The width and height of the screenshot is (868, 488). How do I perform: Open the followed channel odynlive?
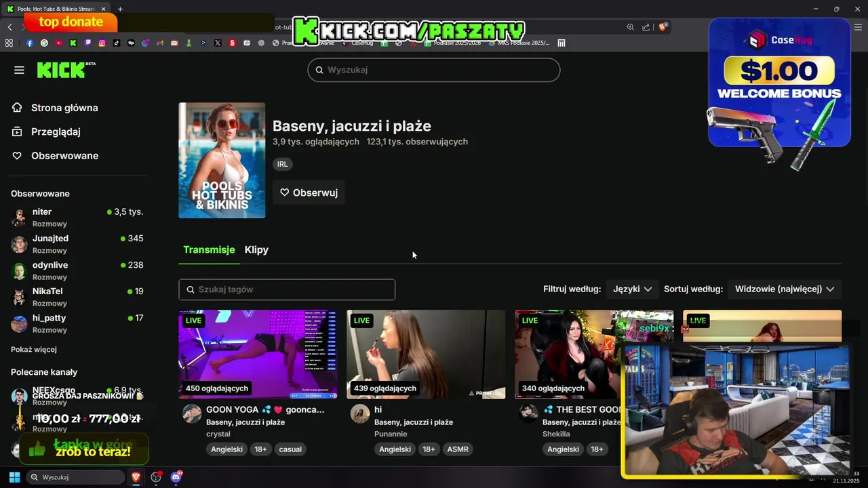[x=77, y=270]
